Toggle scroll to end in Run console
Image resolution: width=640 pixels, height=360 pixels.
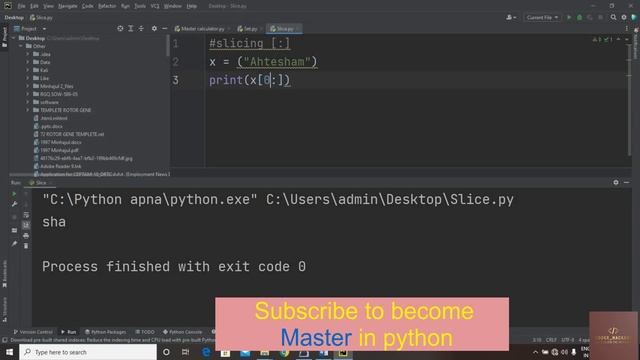pyautogui.click(x=26, y=225)
